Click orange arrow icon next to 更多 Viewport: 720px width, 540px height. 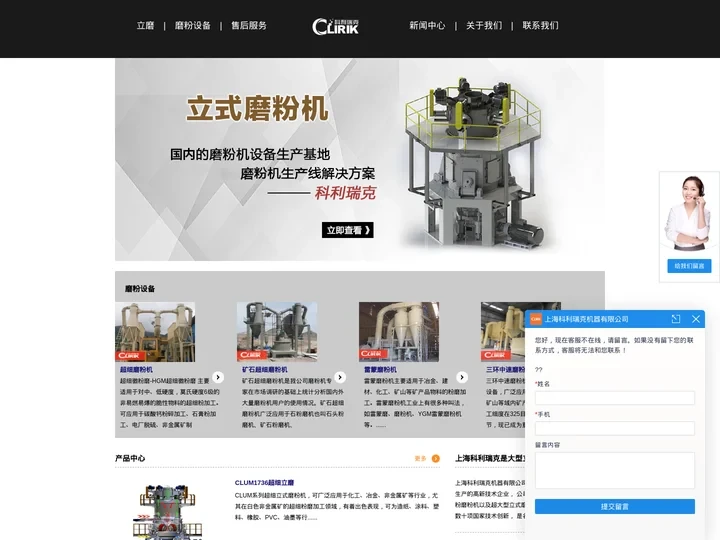436,458
